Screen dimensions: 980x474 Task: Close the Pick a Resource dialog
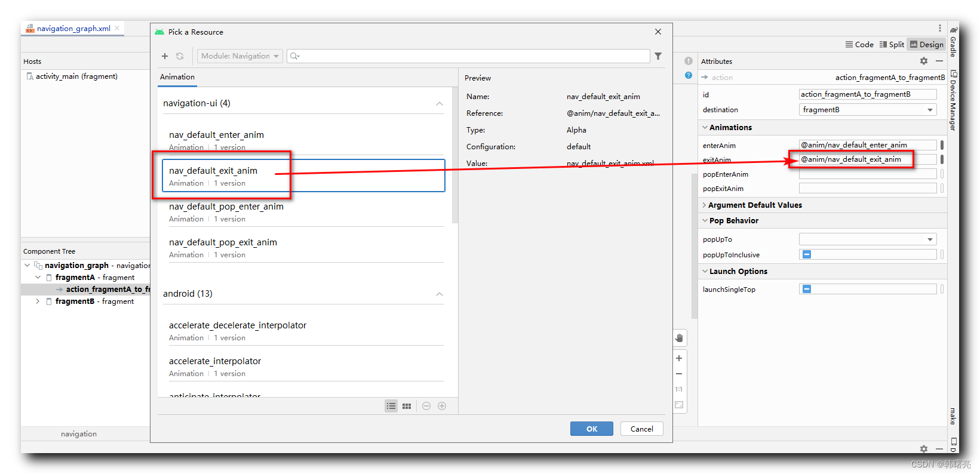click(x=658, y=32)
